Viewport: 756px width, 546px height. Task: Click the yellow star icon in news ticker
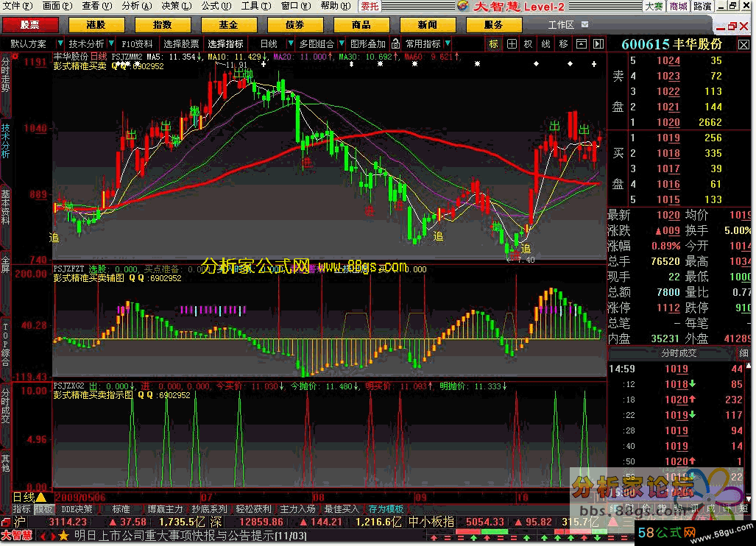click(63, 536)
